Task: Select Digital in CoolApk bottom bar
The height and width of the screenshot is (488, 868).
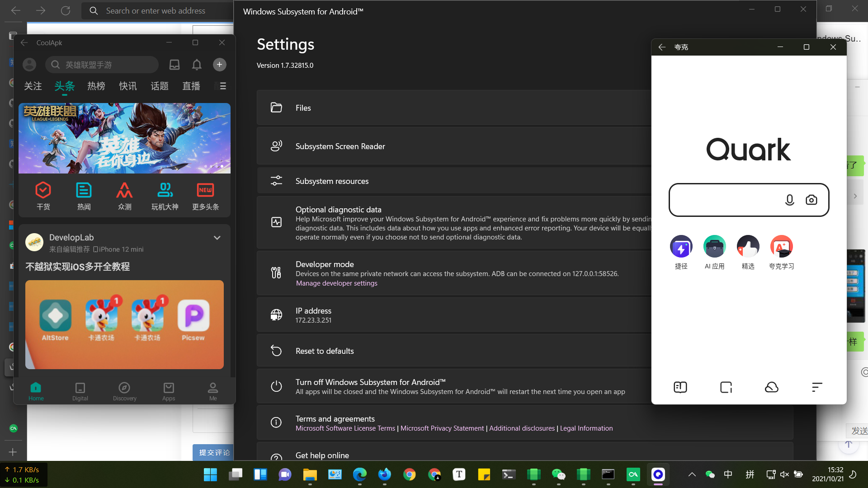Action: coord(80,391)
